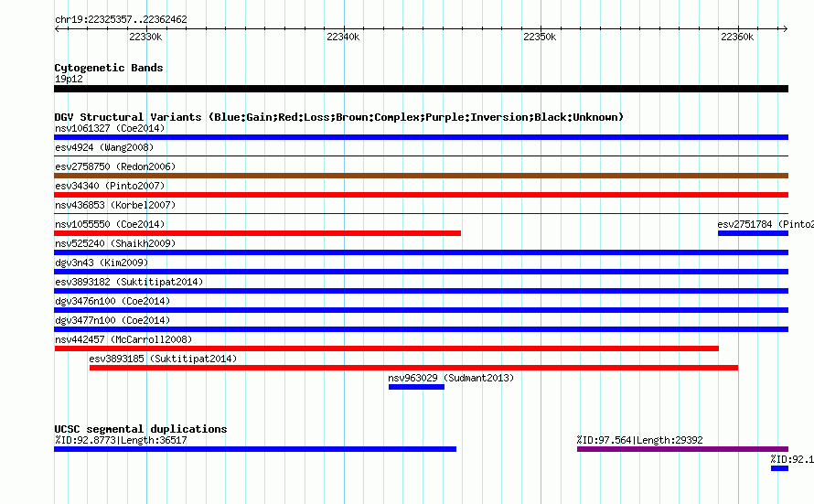This screenshot has height=504, width=814.
Task: Click the 22360k ruler tick label
Action: [737, 37]
